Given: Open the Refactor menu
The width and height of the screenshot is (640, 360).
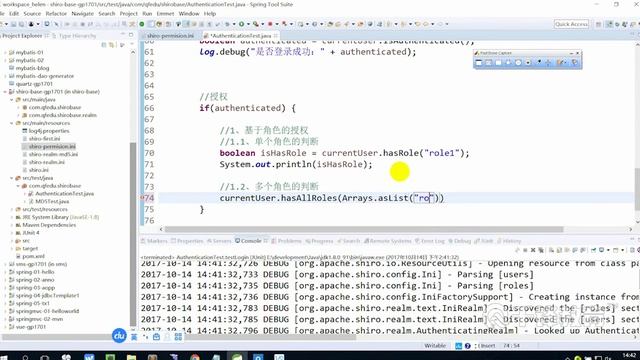Looking at the screenshot, I should pos(56,13).
